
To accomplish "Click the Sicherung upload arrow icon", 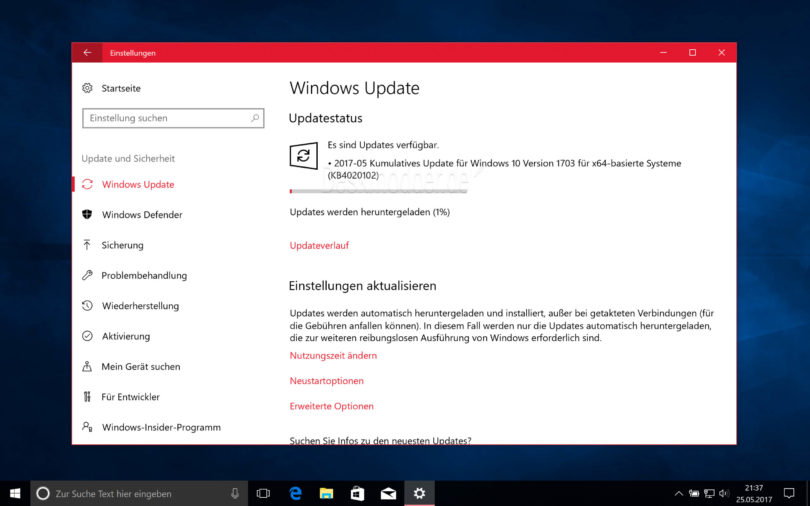I will coord(87,245).
